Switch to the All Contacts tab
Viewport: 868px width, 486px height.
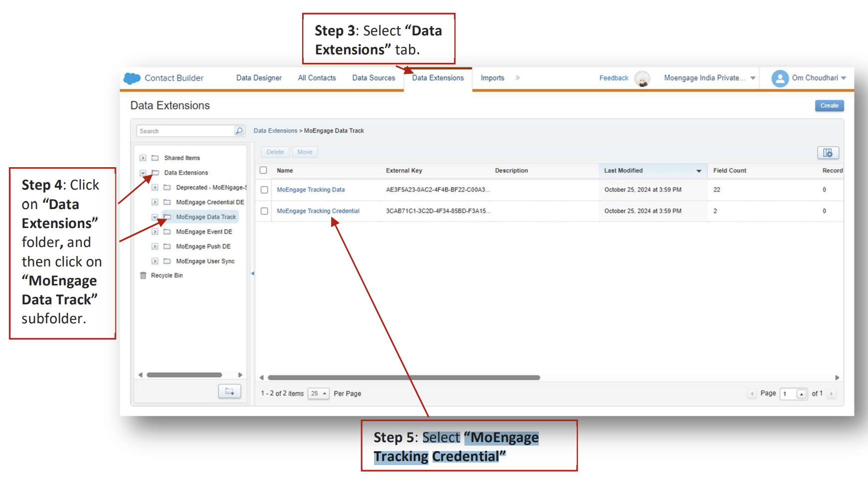tap(317, 78)
